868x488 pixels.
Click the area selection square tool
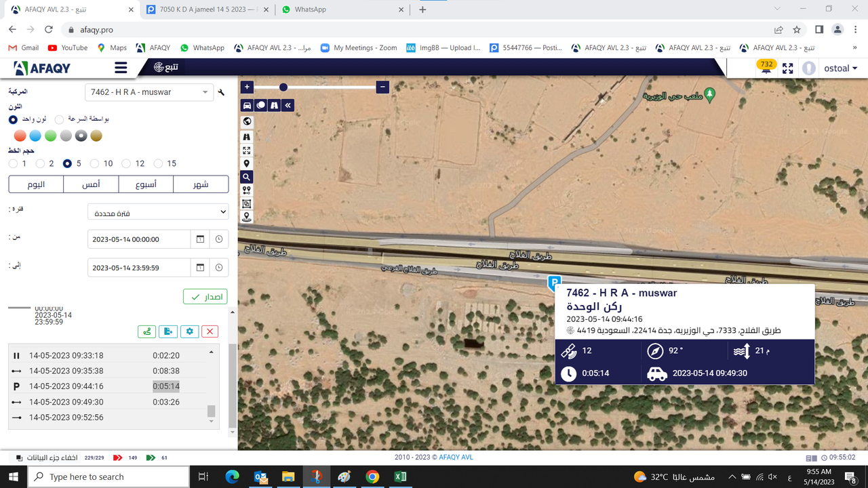247,204
